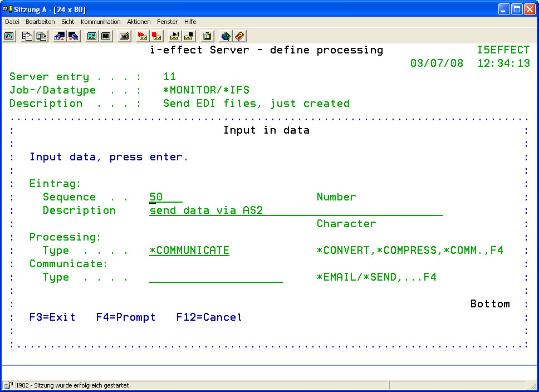The image size is (539, 392).
Task: Open the Aktionen menu
Action: pos(139,22)
